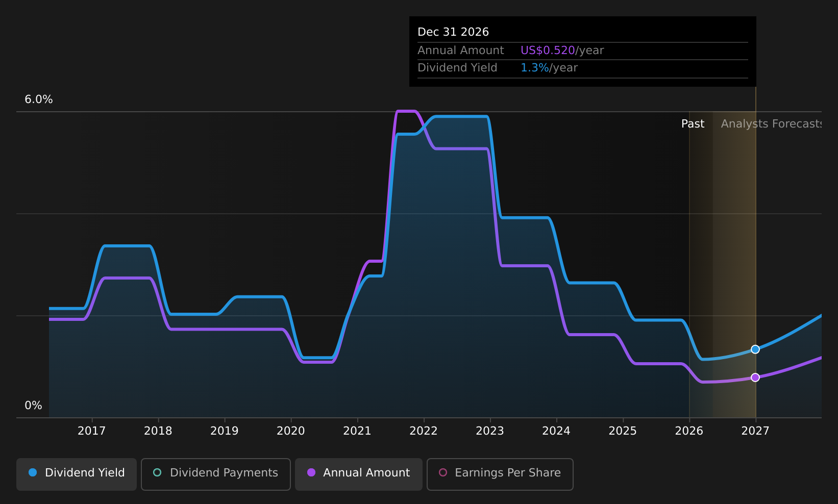This screenshot has width=838, height=504.
Task: Click the 0% y-axis label
Action: coord(34,406)
